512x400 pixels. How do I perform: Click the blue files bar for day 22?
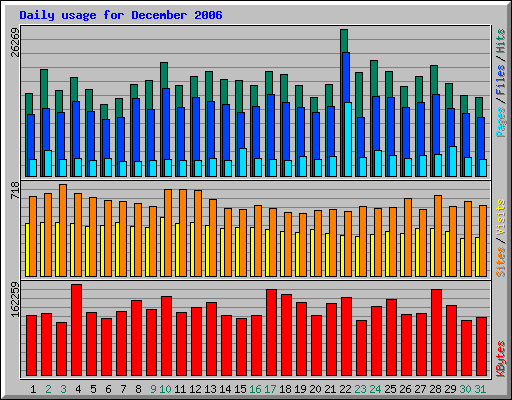[x=346, y=77]
